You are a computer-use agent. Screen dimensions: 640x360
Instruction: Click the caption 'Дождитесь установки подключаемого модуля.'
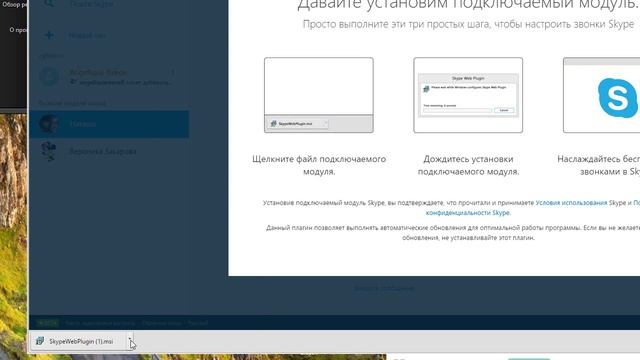coord(468,165)
